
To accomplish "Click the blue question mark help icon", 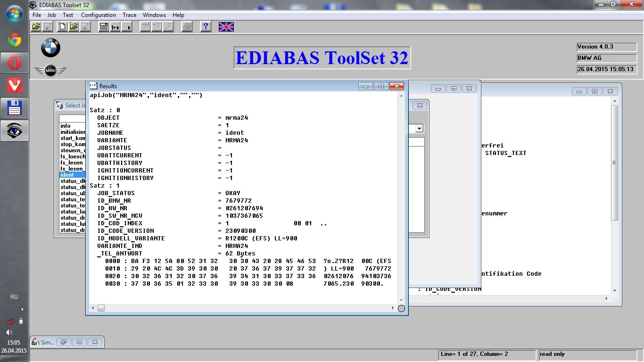I will tap(206, 27).
